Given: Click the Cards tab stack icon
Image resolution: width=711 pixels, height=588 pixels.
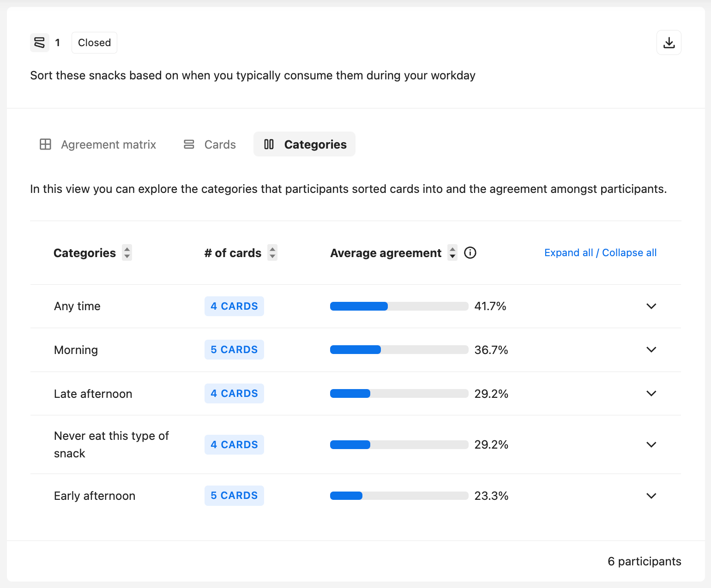Looking at the screenshot, I should pyautogui.click(x=189, y=144).
